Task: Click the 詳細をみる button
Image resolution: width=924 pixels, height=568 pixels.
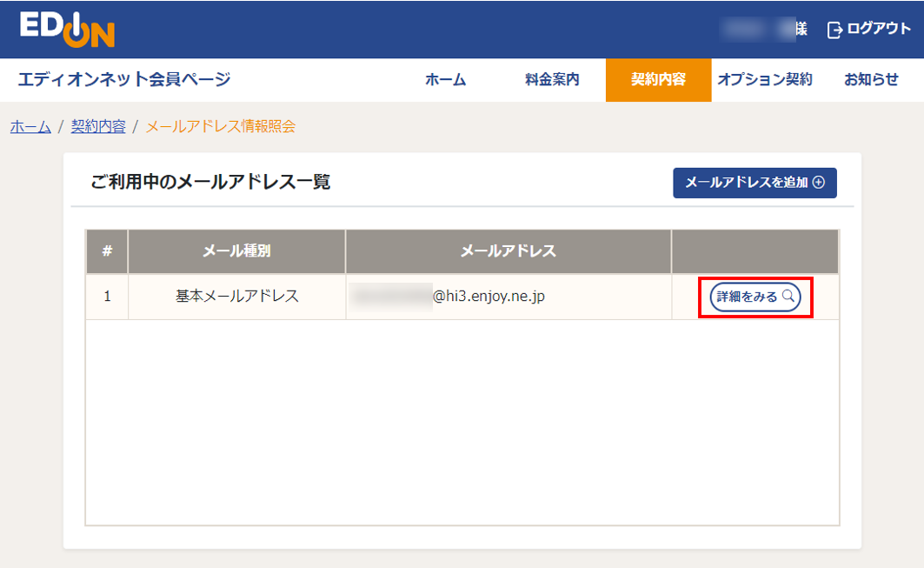Action: pos(753,297)
